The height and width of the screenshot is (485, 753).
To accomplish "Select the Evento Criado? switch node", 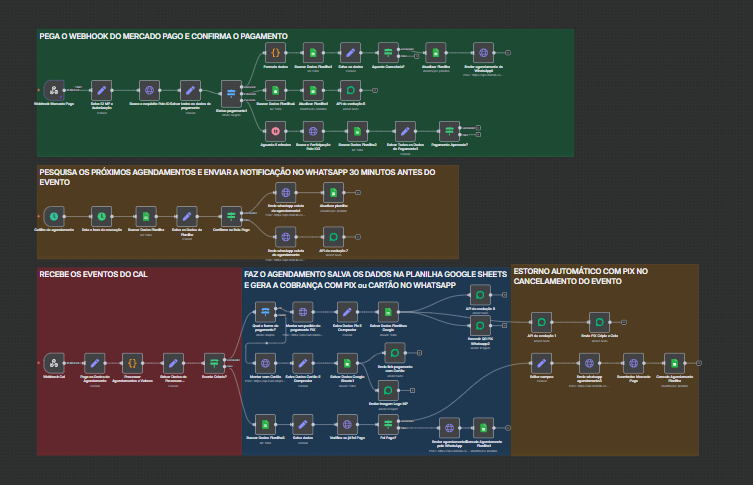I will [x=213, y=362].
